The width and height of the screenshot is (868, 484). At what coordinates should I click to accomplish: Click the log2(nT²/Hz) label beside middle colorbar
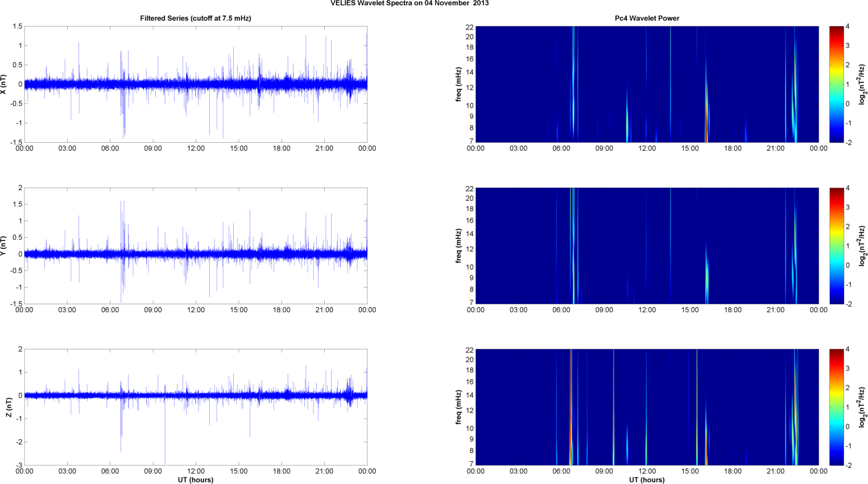pyautogui.click(x=862, y=246)
